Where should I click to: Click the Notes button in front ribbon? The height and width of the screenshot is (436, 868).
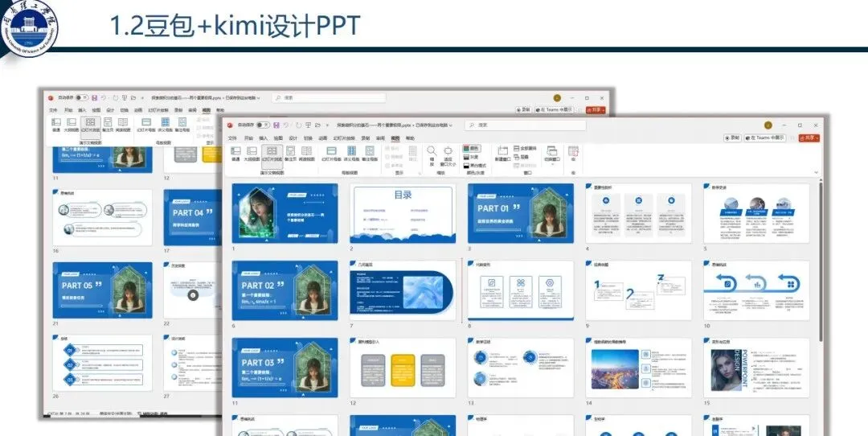click(412, 152)
